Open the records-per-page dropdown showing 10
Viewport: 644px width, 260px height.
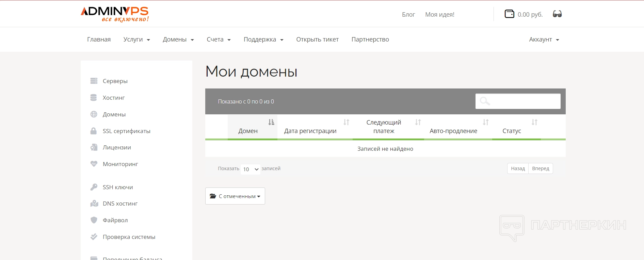click(x=251, y=169)
